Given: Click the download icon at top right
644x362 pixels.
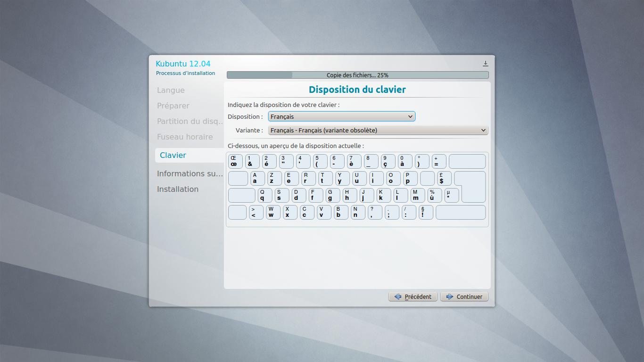Looking at the screenshot, I should (x=485, y=64).
